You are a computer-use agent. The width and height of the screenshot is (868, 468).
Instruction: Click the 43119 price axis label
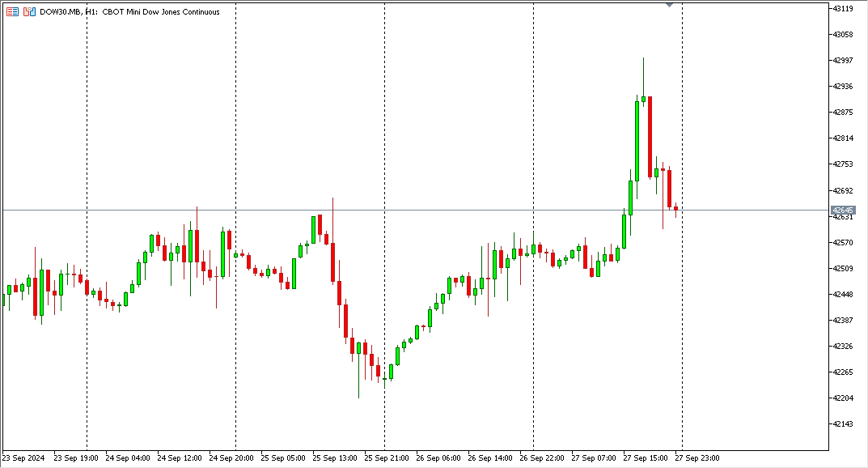843,8
